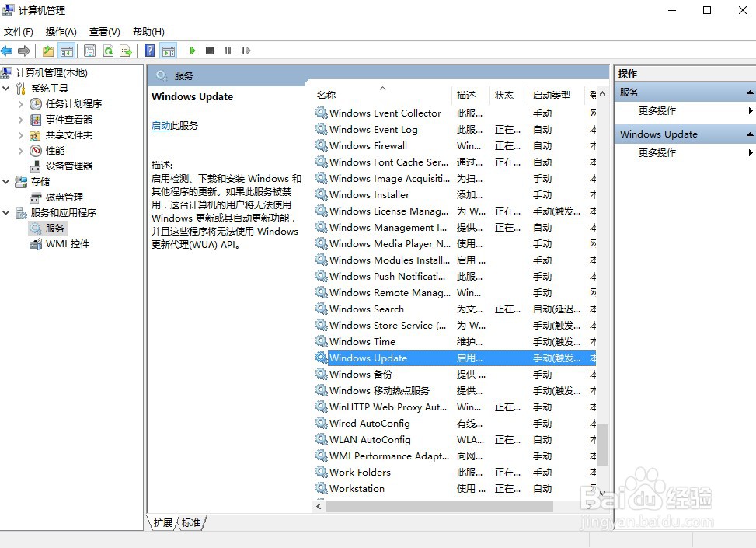Switch to the 标准 tab

[x=191, y=522]
